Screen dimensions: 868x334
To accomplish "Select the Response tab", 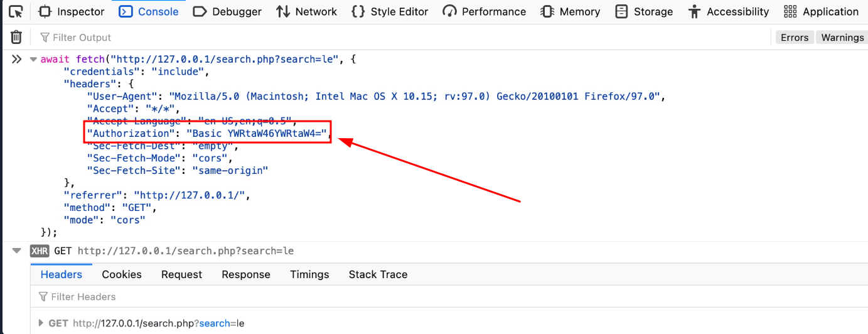I will [245, 274].
